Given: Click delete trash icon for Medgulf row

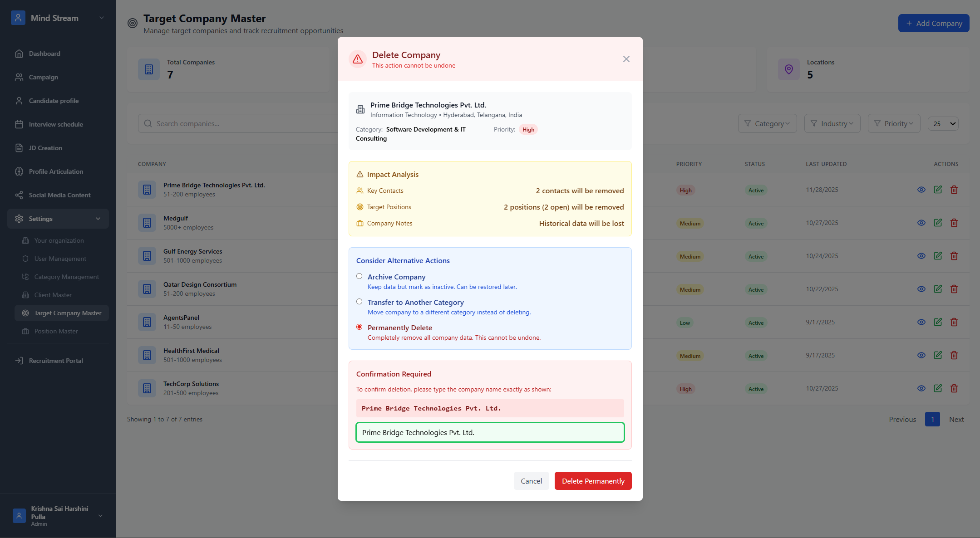Looking at the screenshot, I should click(x=954, y=223).
